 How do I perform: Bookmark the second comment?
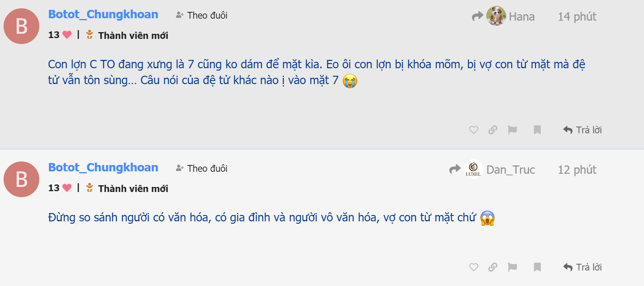[537, 267]
